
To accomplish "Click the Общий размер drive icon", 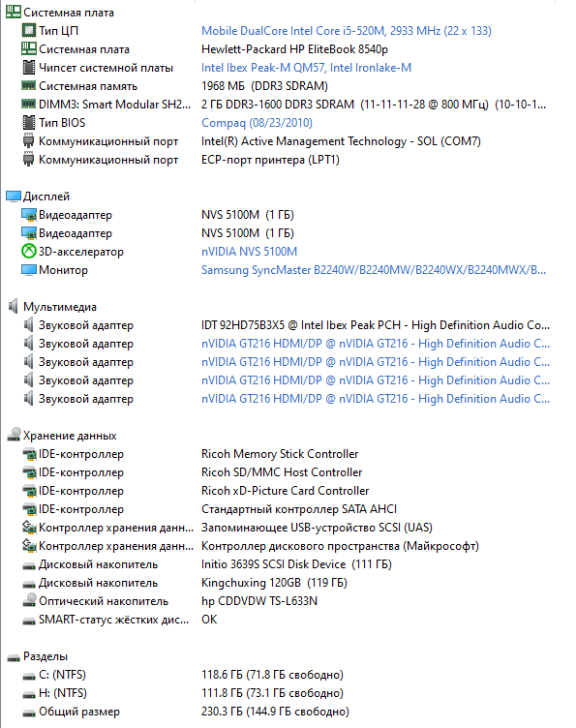I will click(29, 713).
